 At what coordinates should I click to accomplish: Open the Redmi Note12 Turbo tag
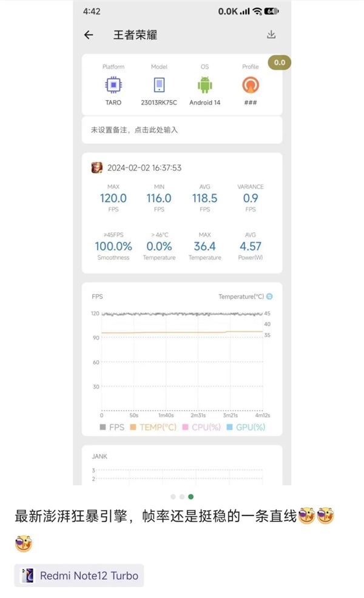79,576
